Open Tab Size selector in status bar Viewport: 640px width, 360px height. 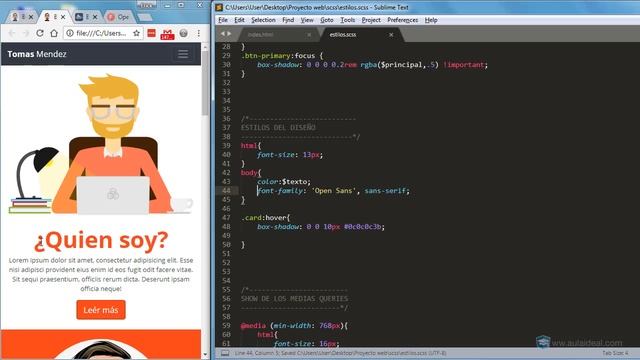coord(616,353)
